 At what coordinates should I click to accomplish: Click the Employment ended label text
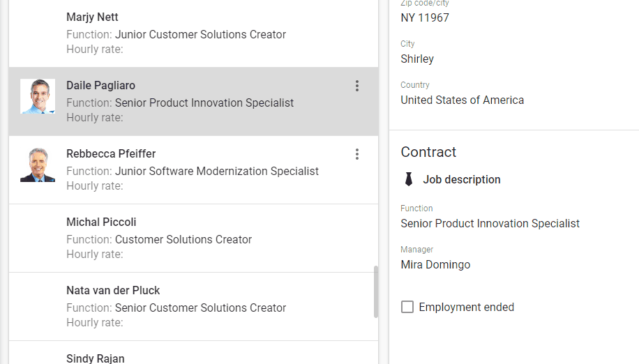[x=466, y=307]
